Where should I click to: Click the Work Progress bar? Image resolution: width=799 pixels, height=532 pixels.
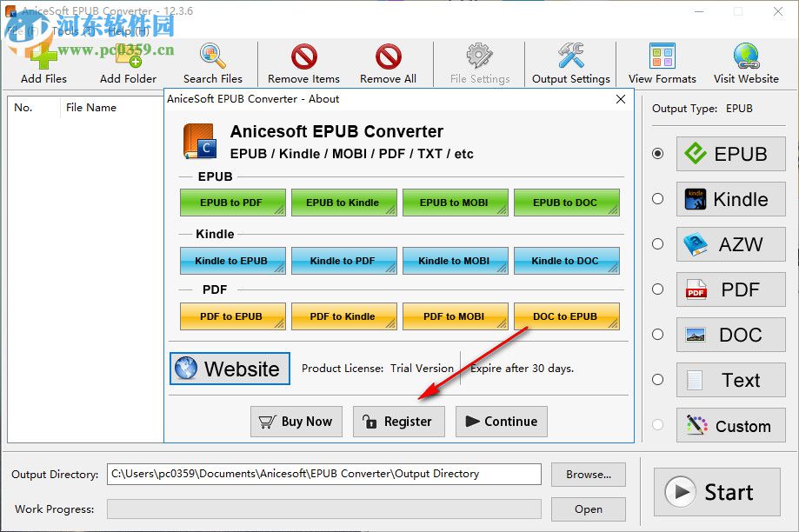pyautogui.click(x=323, y=509)
